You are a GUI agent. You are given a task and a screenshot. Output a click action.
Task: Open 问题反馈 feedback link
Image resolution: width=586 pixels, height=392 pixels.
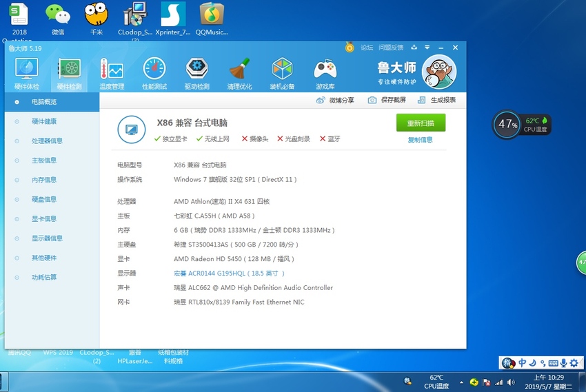pos(390,48)
